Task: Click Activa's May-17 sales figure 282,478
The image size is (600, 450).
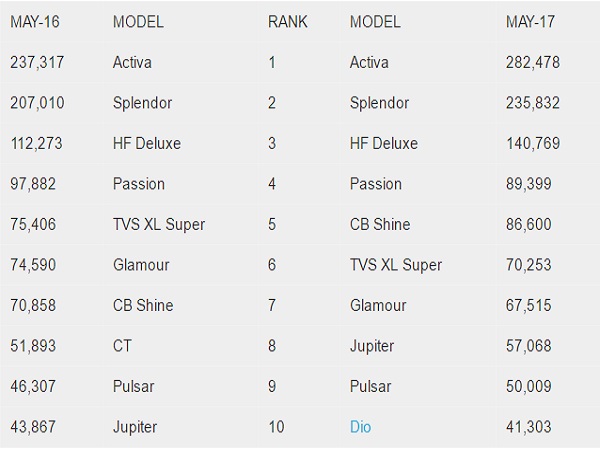Action: coord(533,62)
